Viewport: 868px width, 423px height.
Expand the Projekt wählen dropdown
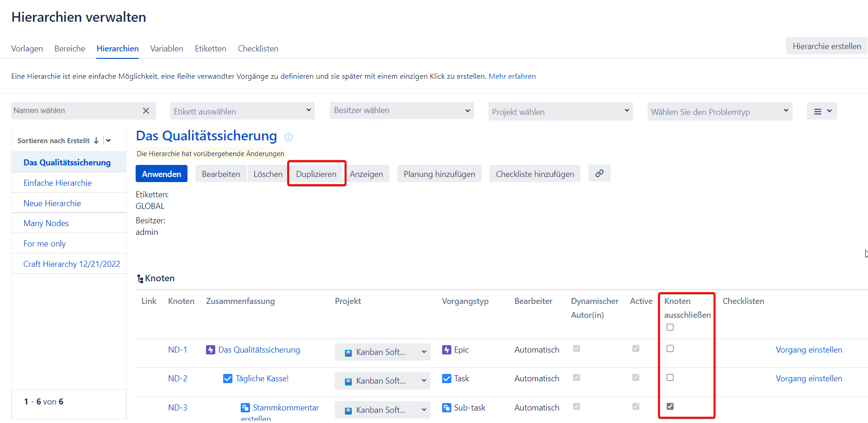[x=560, y=112]
